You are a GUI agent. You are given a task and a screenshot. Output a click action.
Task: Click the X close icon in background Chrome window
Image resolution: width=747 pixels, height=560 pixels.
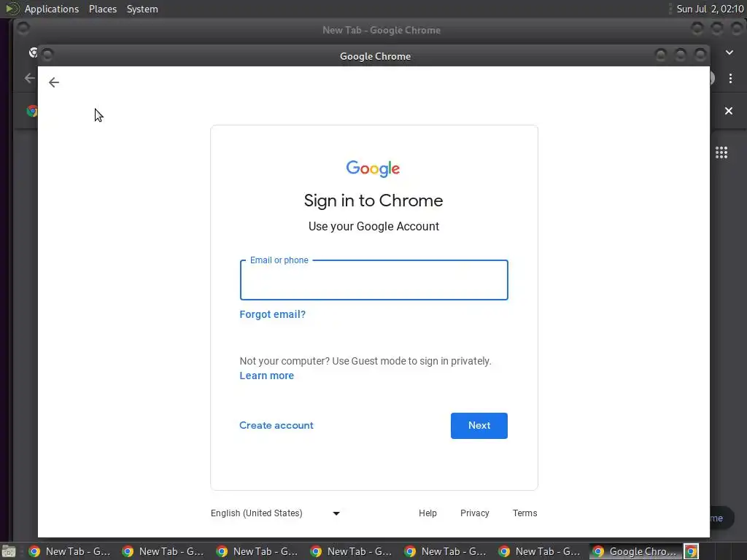coord(729,111)
